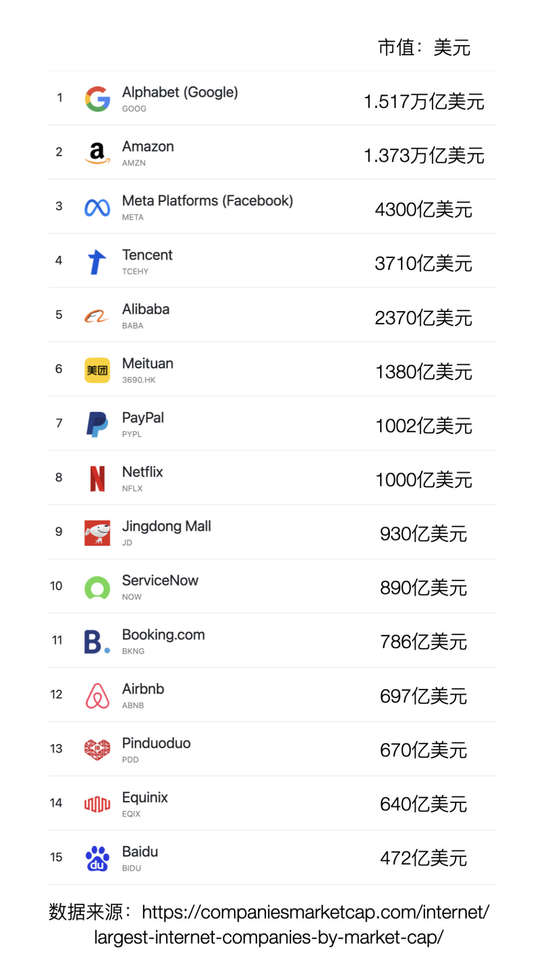534x980 pixels.
Task: Click the yellow Meituan logo
Action: point(97,370)
